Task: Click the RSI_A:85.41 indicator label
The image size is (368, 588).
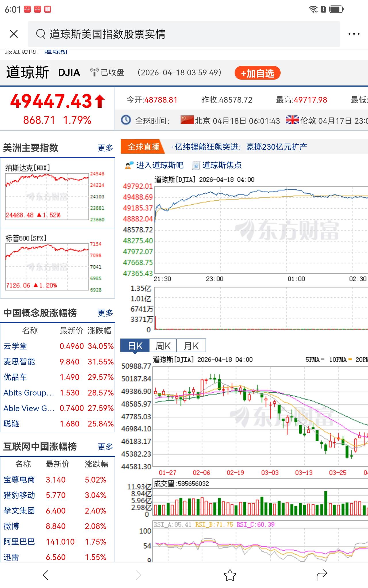Action: [172, 525]
